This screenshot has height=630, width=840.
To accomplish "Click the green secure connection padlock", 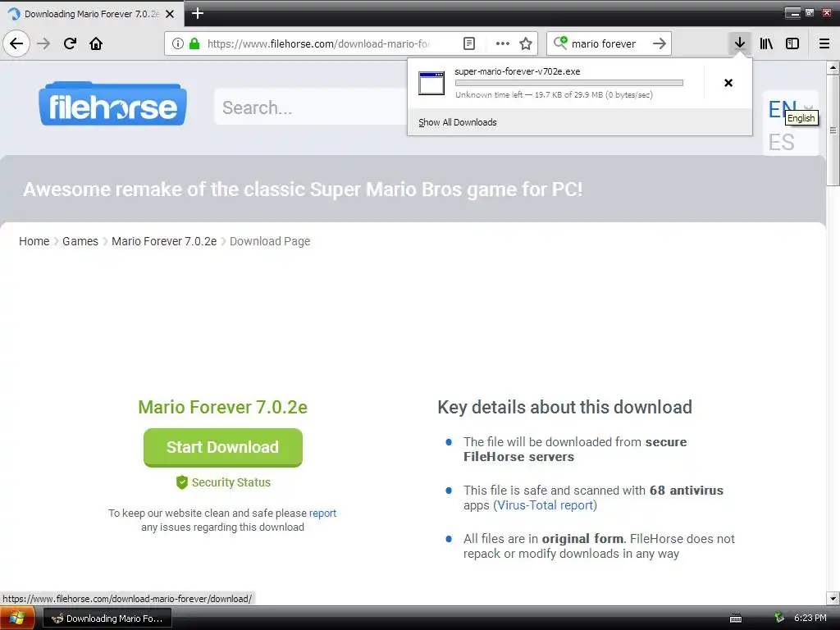I will click(194, 43).
